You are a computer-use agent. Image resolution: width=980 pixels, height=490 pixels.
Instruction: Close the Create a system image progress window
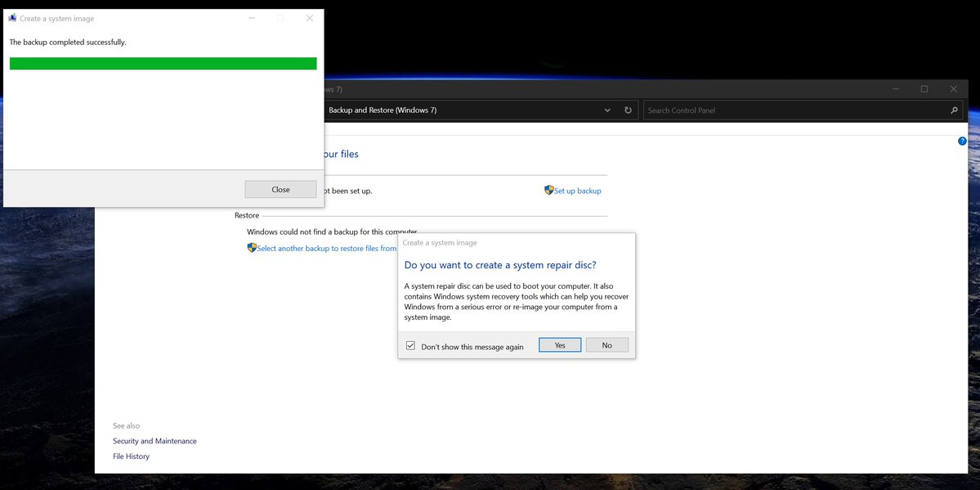(x=310, y=18)
